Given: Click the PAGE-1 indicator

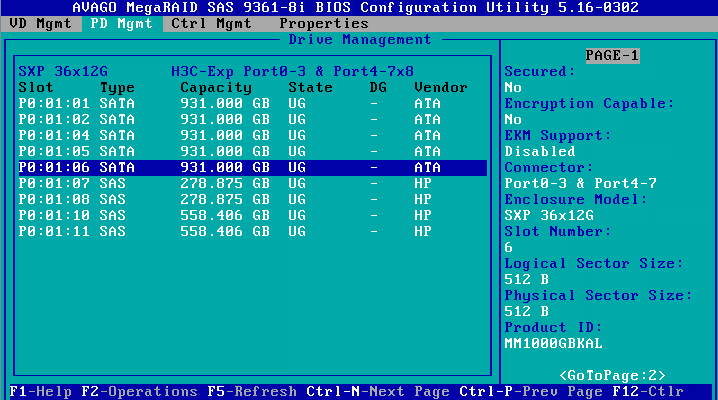Looking at the screenshot, I should pyautogui.click(x=612, y=55).
